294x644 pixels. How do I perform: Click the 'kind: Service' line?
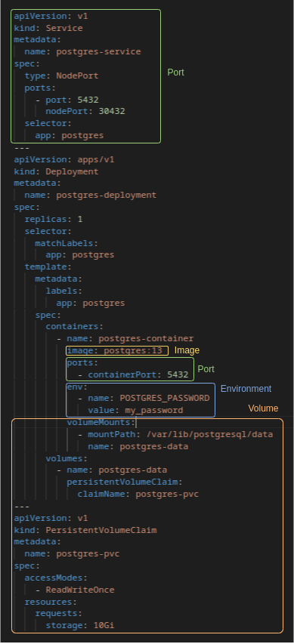[48, 28]
